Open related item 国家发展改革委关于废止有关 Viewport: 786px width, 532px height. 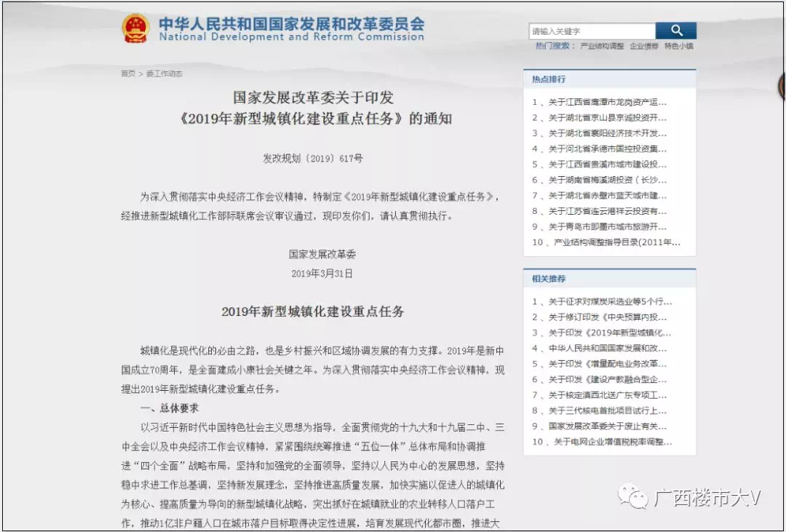point(608,426)
